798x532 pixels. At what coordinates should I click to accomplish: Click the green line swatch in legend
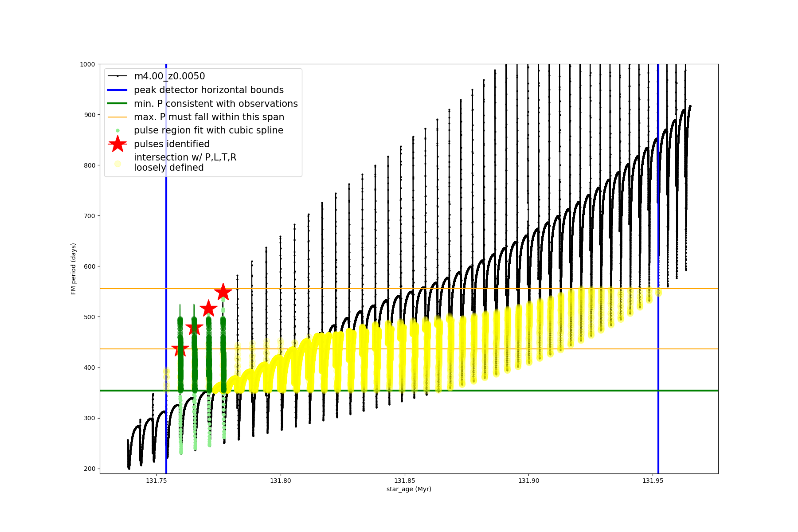117,104
